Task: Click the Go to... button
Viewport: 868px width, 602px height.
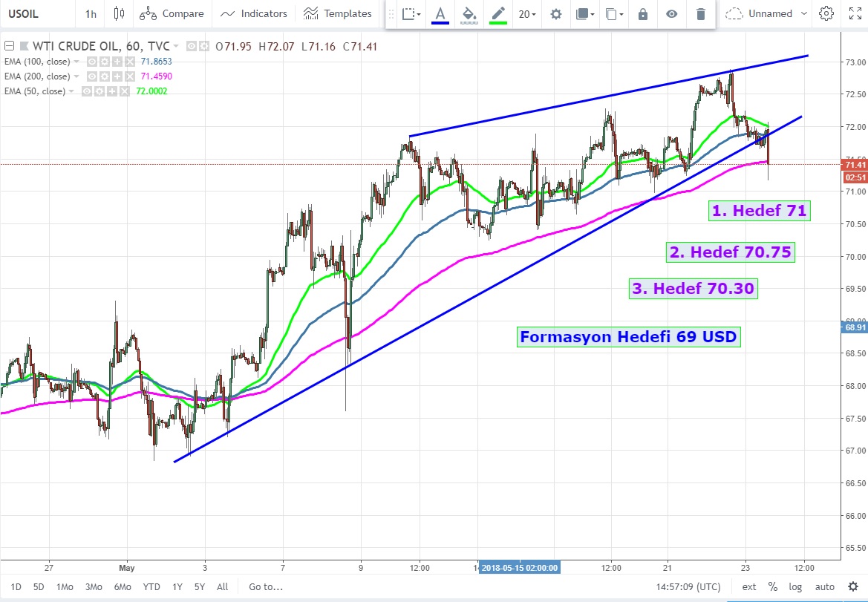Action: tap(266, 586)
